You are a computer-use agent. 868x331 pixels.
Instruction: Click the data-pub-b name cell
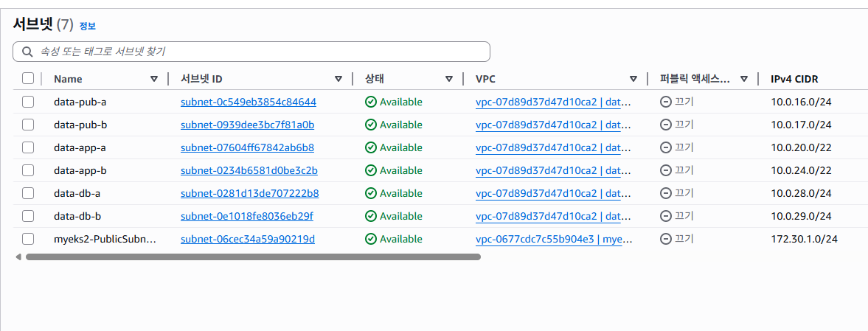[80, 125]
